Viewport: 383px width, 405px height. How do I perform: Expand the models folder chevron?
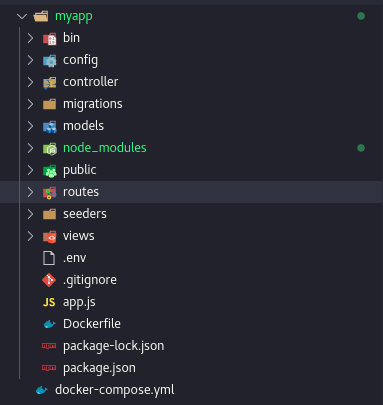click(30, 126)
